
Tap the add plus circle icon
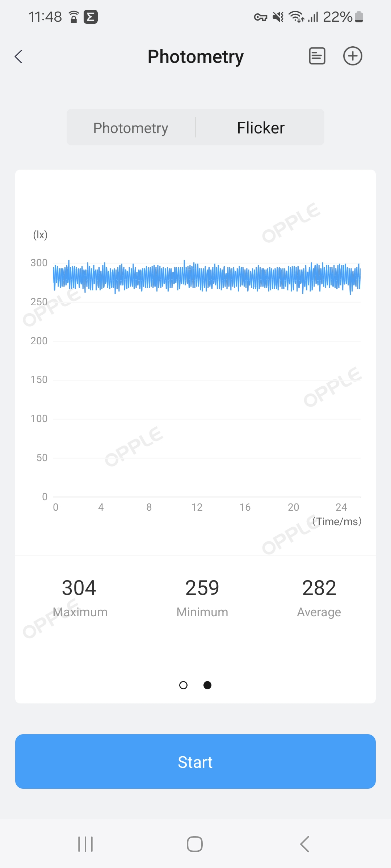coord(353,56)
